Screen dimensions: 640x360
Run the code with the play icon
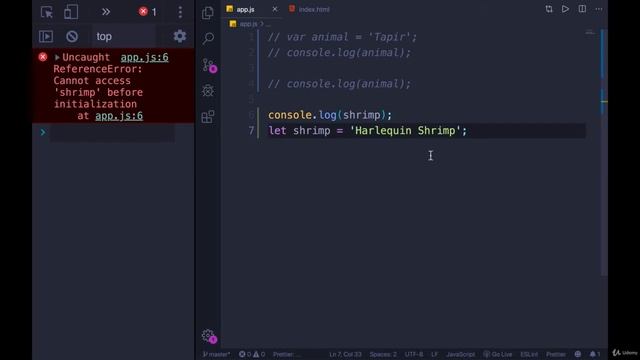565,9
